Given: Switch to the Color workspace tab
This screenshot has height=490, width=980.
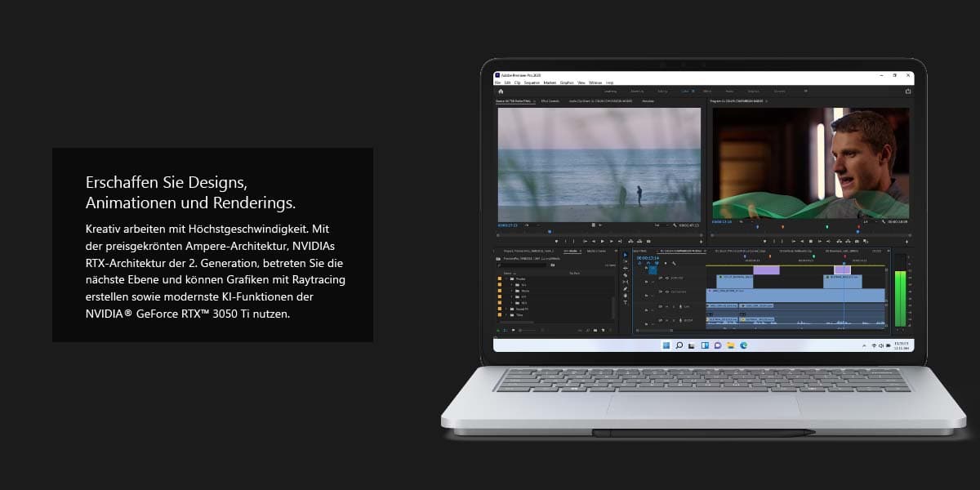Looking at the screenshot, I should tap(686, 91).
